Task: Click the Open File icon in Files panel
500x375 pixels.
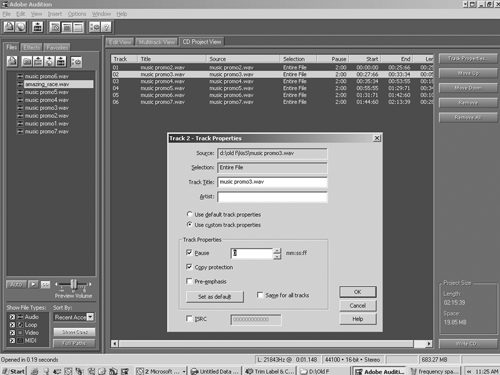Action: tap(12, 62)
